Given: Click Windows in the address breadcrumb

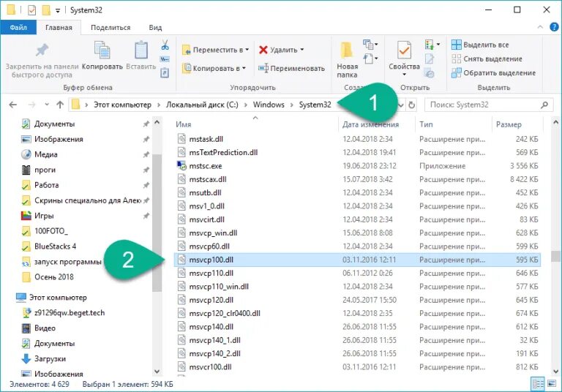Looking at the screenshot, I should tap(269, 105).
